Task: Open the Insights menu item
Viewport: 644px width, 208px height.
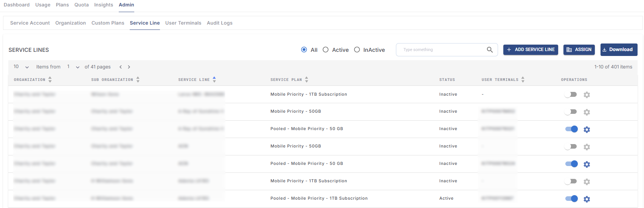Action: pyautogui.click(x=104, y=5)
